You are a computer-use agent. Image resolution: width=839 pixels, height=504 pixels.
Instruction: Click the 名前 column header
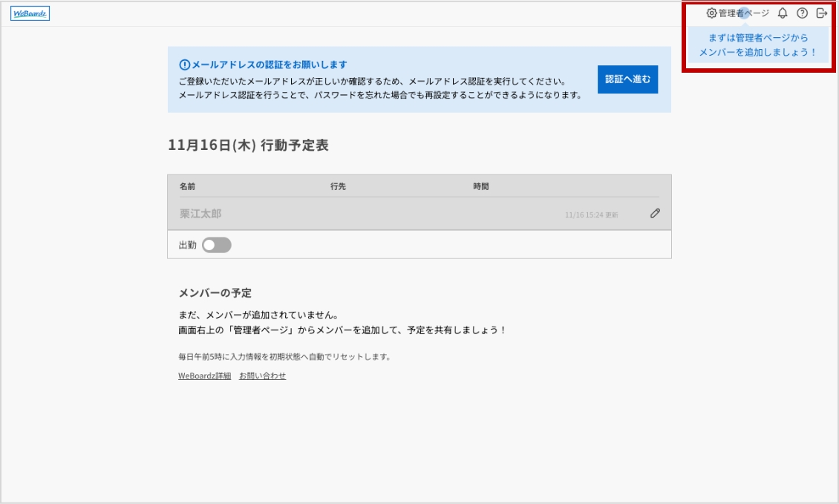point(187,186)
